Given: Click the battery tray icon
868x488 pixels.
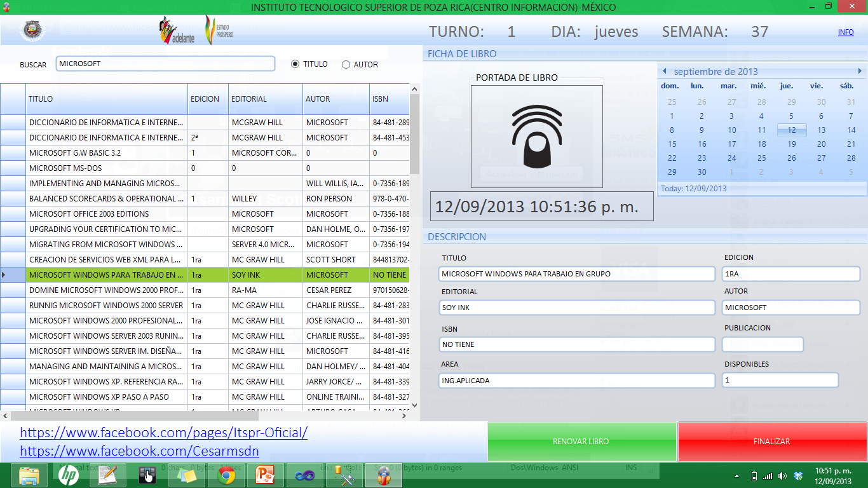Looking at the screenshot, I should [x=754, y=476].
